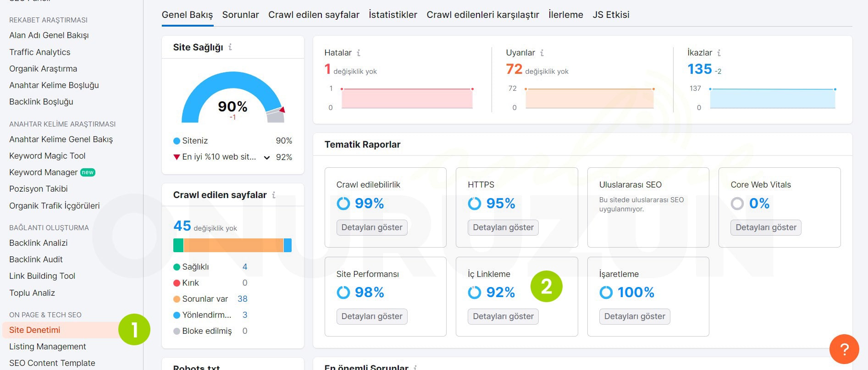Click the 38 pages with Sorunlar var
The image size is (868, 370).
point(242,299)
